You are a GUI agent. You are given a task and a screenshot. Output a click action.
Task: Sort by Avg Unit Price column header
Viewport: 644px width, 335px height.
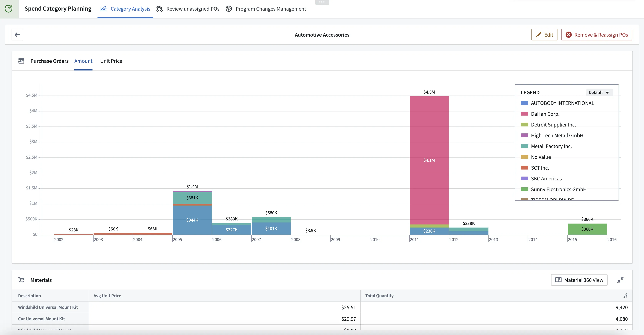[x=107, y=296]
